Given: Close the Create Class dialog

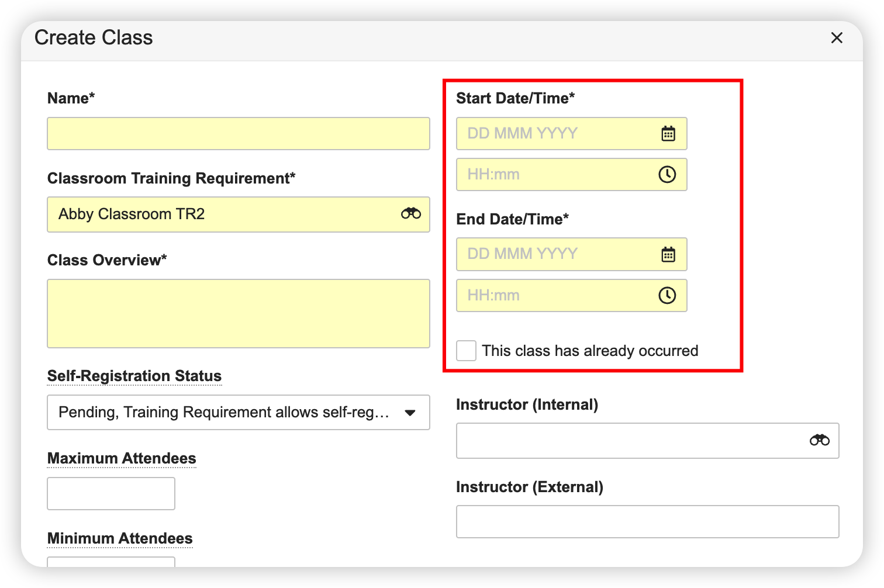Looking at the screenshot, I should tap(837, 38).
